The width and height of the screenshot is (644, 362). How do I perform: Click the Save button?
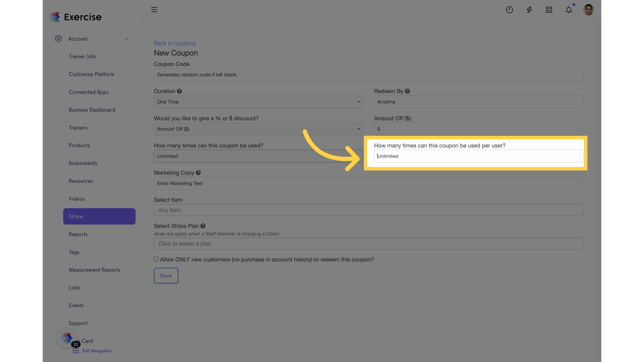[x=166, y=276]
